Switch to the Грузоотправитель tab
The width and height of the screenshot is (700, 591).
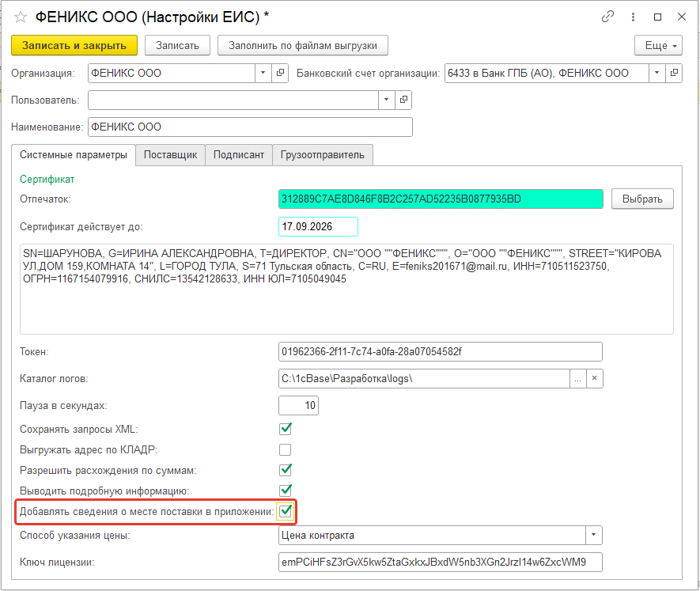click(x=323, y=155)
